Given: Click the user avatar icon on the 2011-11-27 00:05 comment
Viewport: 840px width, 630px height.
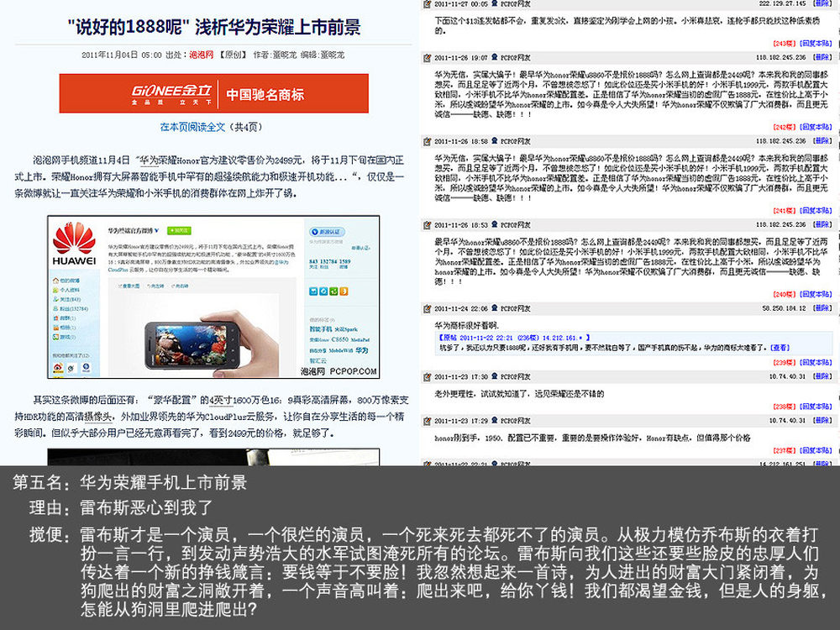Looking at the screenshot, I should pyautogui.click(x=495, y=3).
